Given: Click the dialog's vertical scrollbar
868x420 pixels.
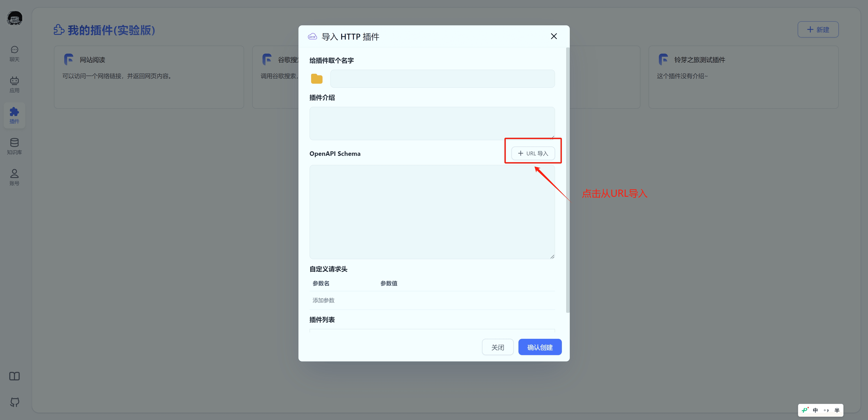Looking at the screenshot, I should 568,180.
